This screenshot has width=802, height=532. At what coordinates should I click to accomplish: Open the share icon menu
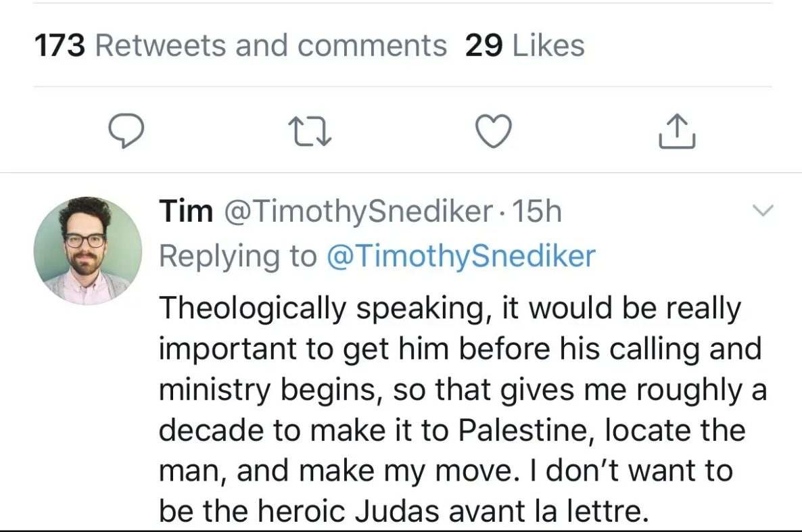(676, 132)
